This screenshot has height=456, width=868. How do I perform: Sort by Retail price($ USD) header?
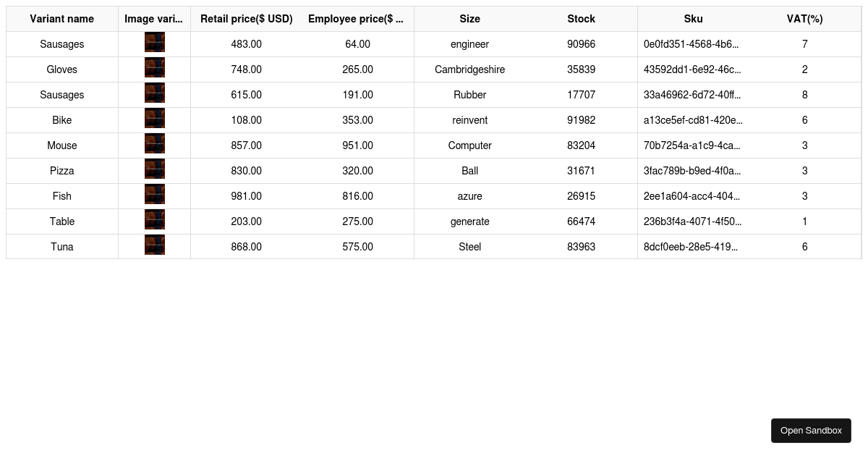pos(247,19)
